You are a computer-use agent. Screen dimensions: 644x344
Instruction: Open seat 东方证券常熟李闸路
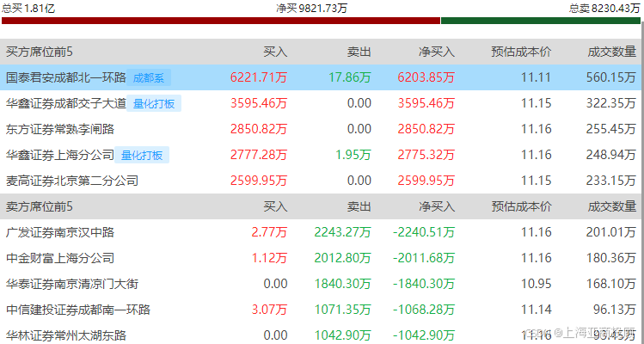point(60,129)
